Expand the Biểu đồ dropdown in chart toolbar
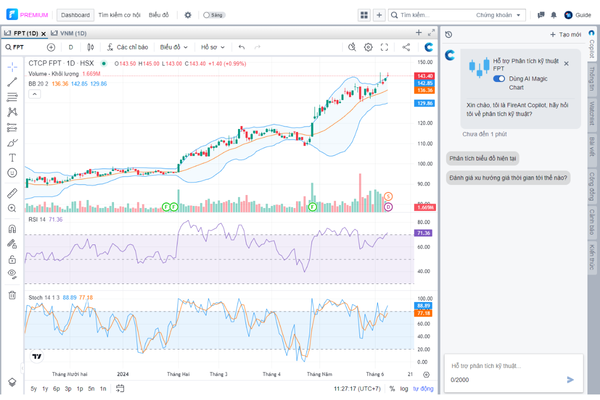 [174, 47]
